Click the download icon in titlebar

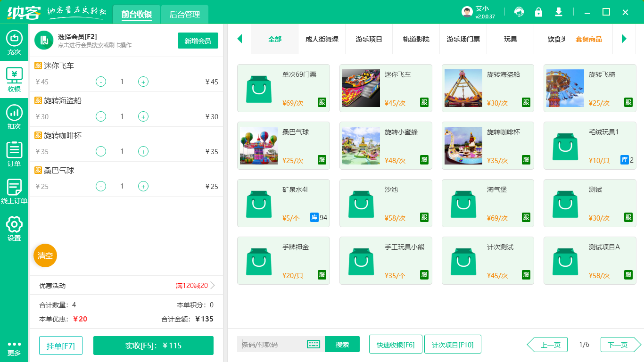558,12
